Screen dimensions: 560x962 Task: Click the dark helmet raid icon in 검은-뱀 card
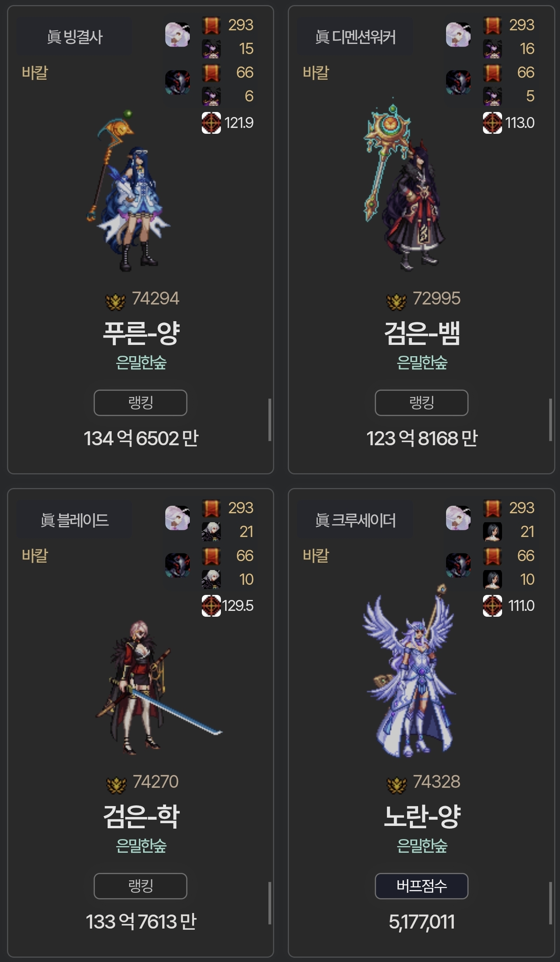click(x=458, y=82)
